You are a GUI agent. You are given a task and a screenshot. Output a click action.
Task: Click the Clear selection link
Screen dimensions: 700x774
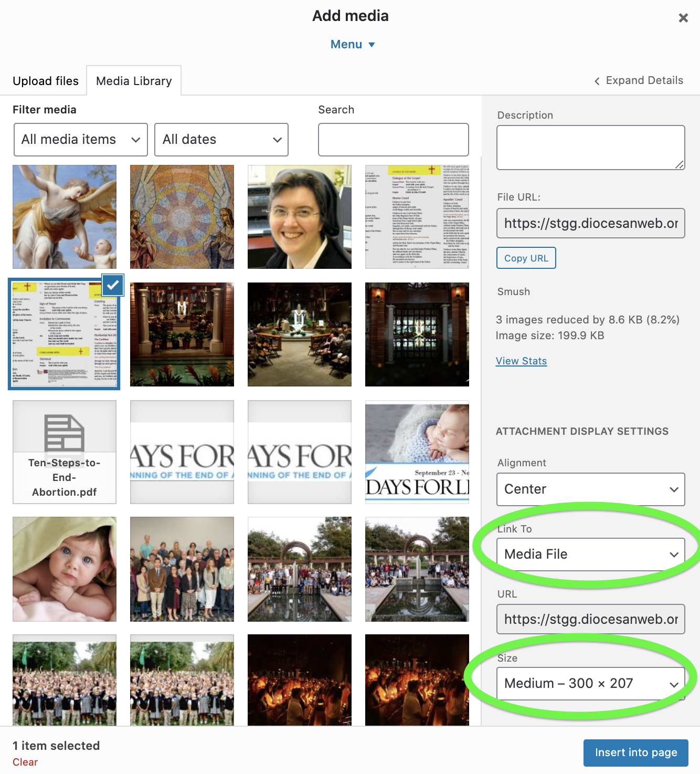[x=25, y=762]
